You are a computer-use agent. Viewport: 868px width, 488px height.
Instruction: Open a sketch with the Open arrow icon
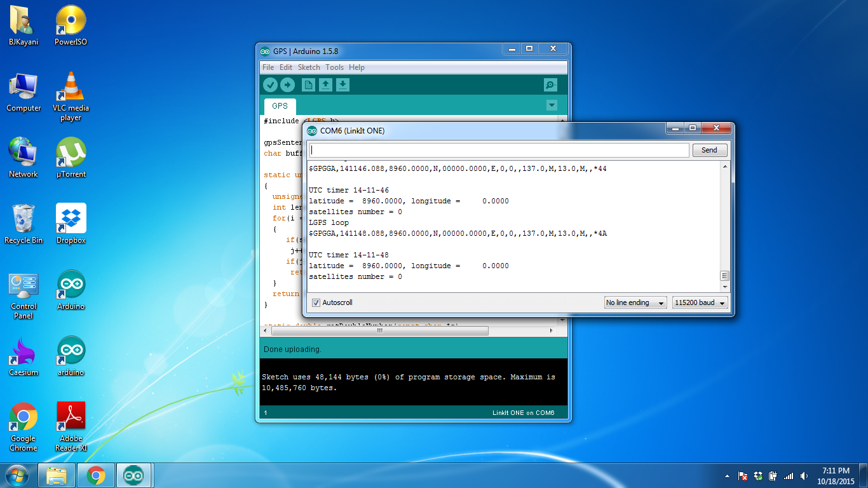pos(325,85)
